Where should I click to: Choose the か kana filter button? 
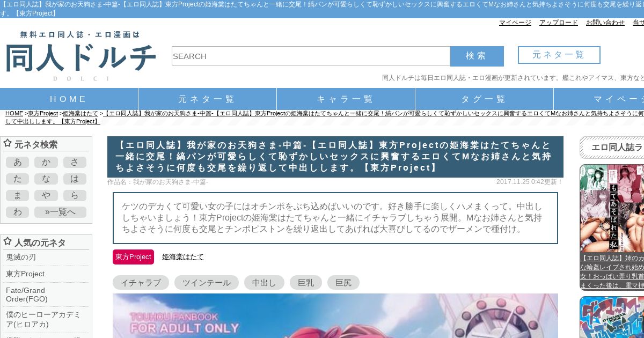[46, 163]
